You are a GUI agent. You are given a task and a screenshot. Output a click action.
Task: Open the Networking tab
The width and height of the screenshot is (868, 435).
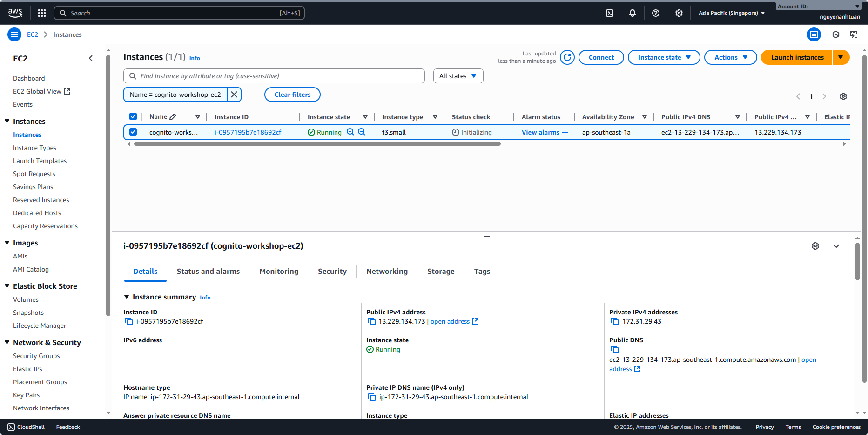pos(387,272)
